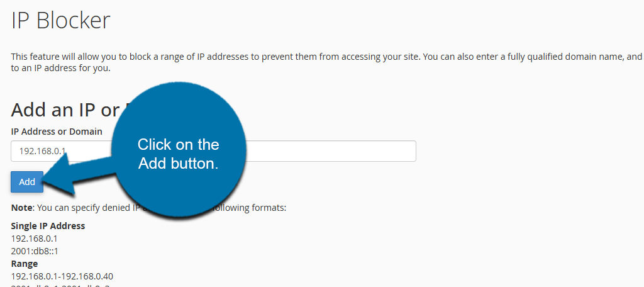
Task: Click the bold "Range" format heading
Action: [x=25, y=264]
